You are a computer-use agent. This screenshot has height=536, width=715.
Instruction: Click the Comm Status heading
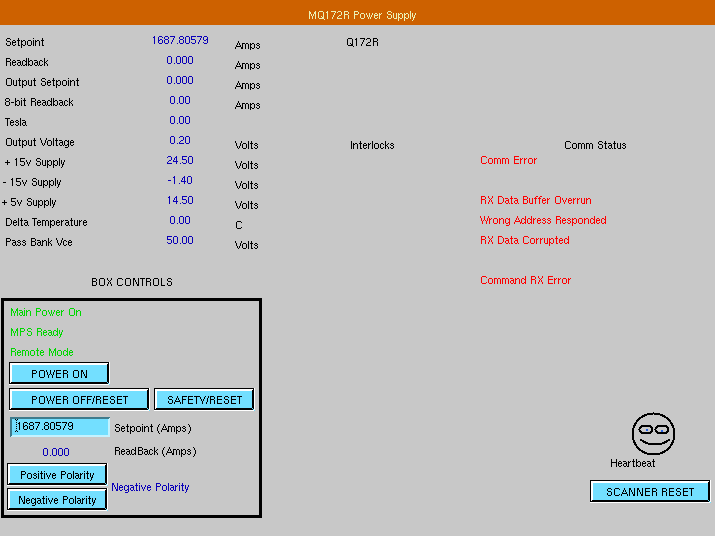point(595,145)
